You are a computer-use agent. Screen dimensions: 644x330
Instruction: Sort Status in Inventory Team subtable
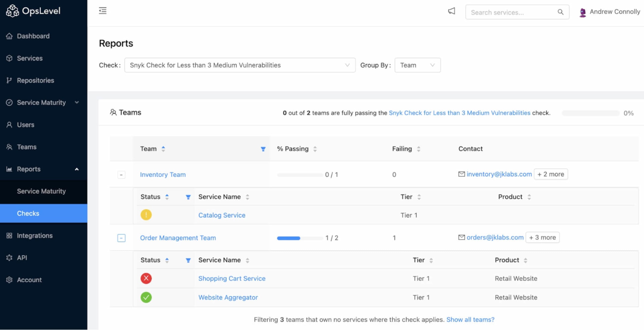coord(167,197)
